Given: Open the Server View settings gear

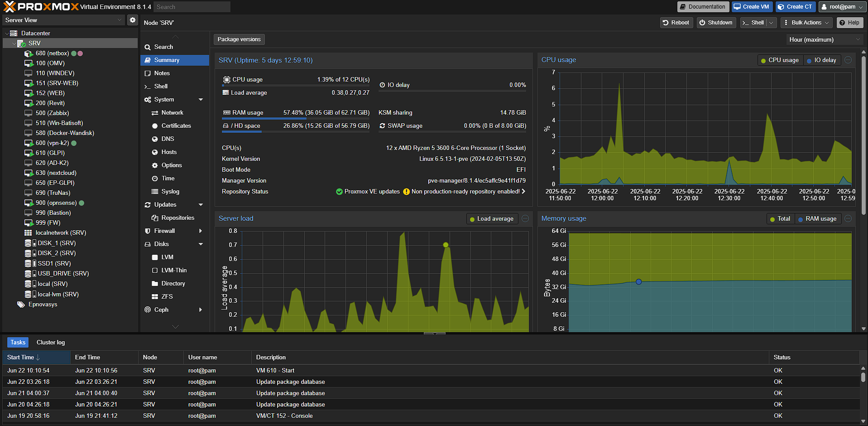Looking at the screenshot, I should point(132,20).
